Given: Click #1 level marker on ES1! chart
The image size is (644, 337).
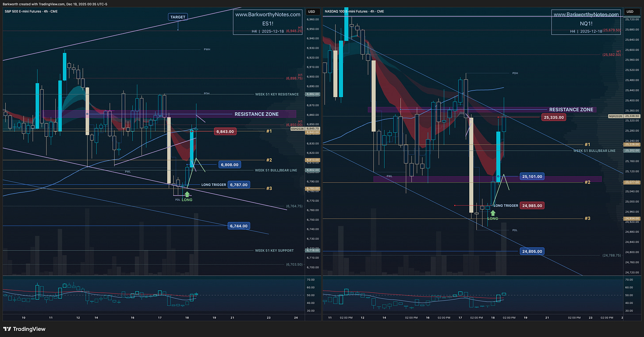Looking at the screenshot, I should click(x=269, y=131).
